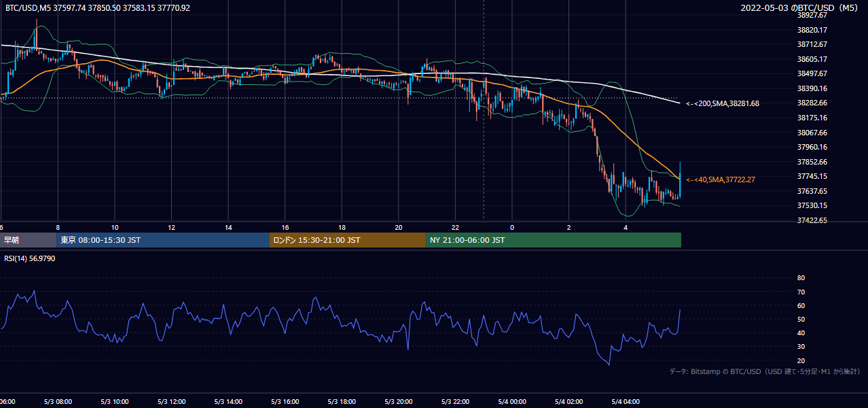Click the 5/3 20:00 date axis label
This screenshot has width=868, height=408.
click(x=399, y=402)
